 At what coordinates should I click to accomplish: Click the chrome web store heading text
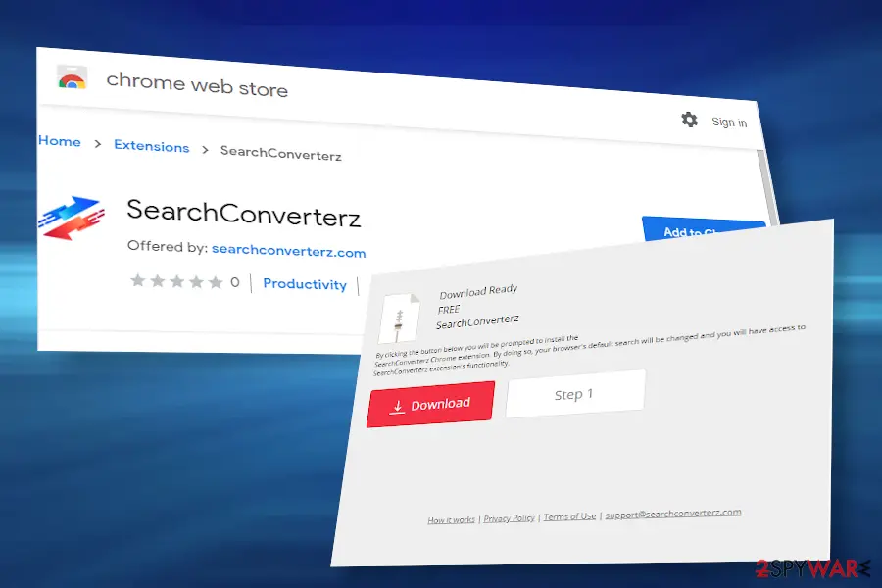click(x=197, y=84)
